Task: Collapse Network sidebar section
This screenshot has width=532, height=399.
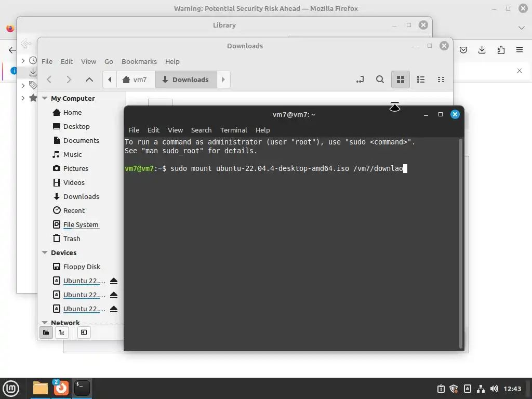Action: pos(45,322)
